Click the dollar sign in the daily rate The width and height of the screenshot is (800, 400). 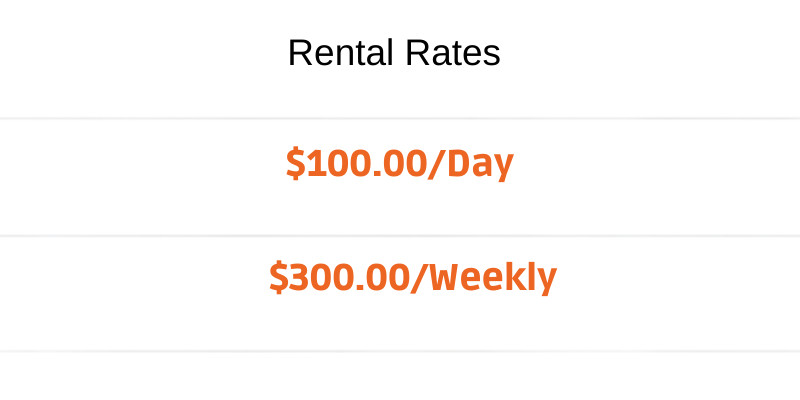pos(294,163)
